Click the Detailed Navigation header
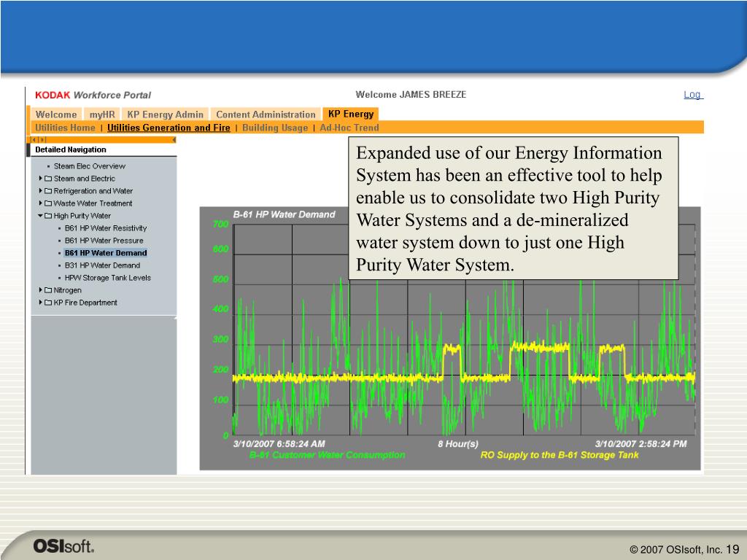747x560 pixels. tap(71, 149)
